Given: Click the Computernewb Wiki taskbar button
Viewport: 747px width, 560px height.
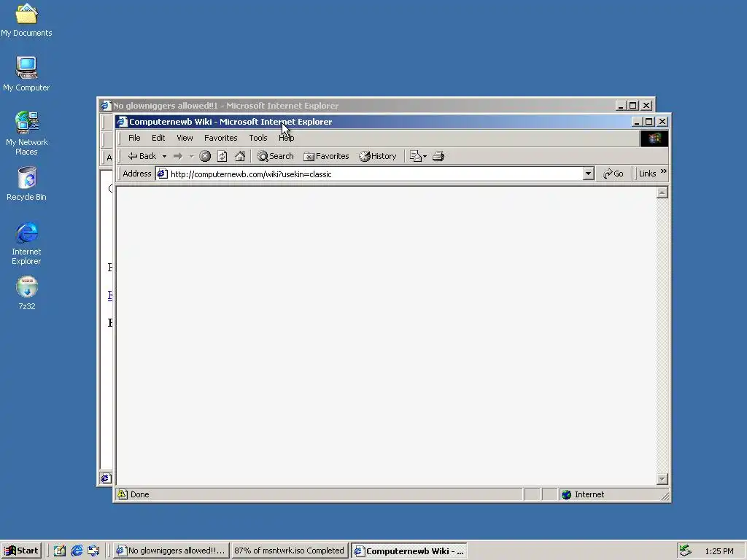Looking at the screenshot, I should [x=409, y=551].
